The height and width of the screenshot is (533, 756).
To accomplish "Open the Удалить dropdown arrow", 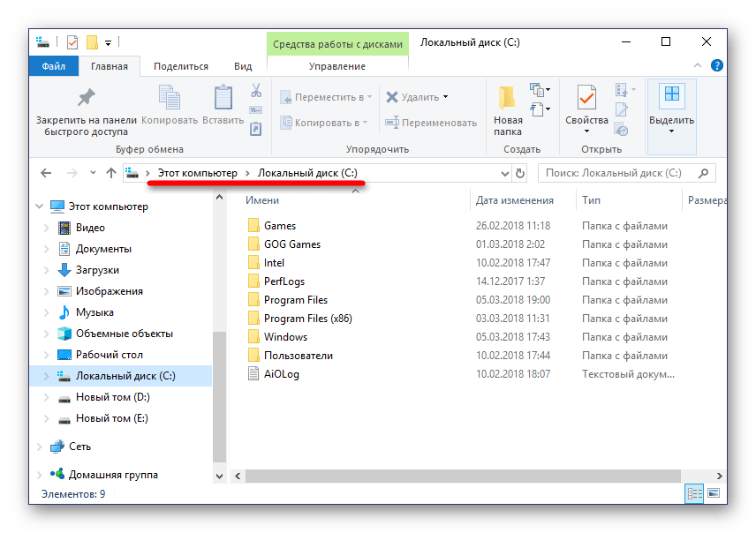I will tap(445, 97).
